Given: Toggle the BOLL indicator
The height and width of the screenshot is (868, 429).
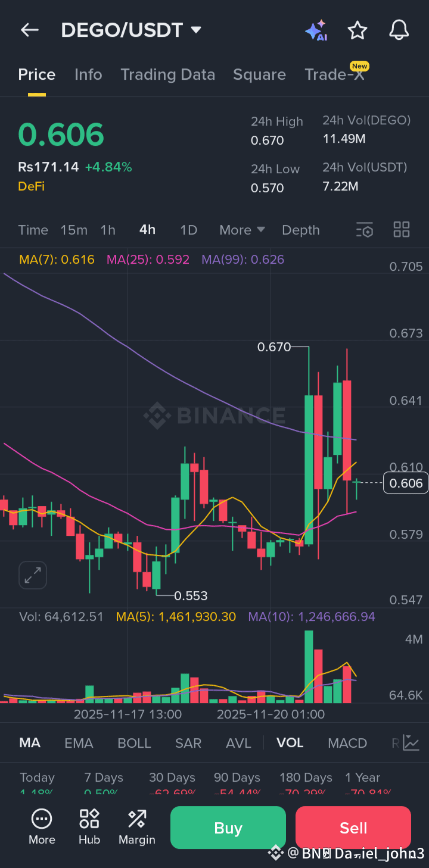Looking at the screenshot, I should [x=134, y=742].
